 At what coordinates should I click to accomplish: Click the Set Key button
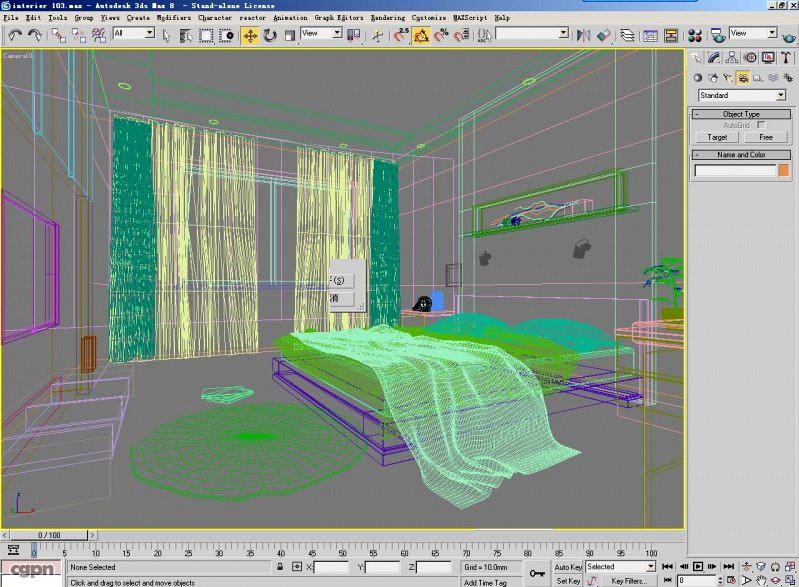pyautogui.click(x=568, y=581)
